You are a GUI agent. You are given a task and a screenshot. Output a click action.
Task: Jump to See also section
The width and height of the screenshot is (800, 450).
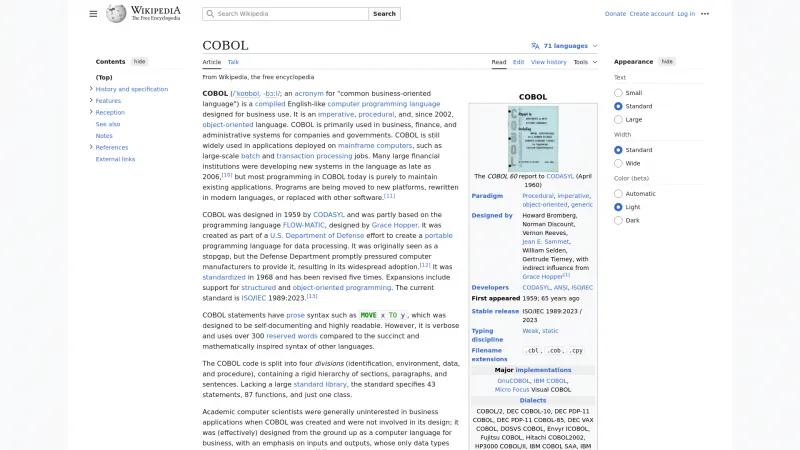(108, 124)
